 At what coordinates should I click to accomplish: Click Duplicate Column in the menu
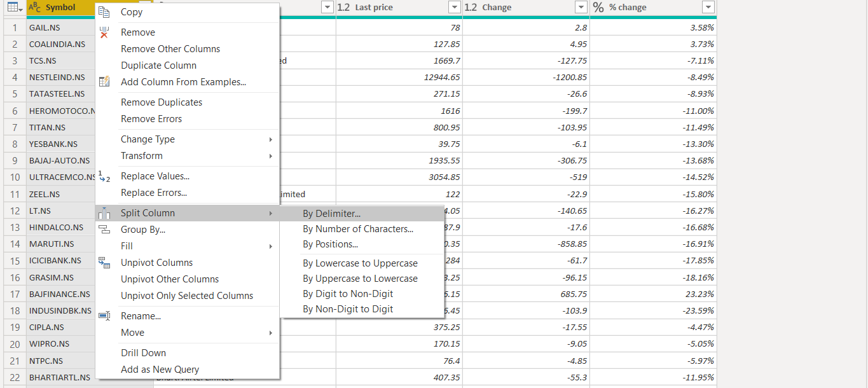158,66
